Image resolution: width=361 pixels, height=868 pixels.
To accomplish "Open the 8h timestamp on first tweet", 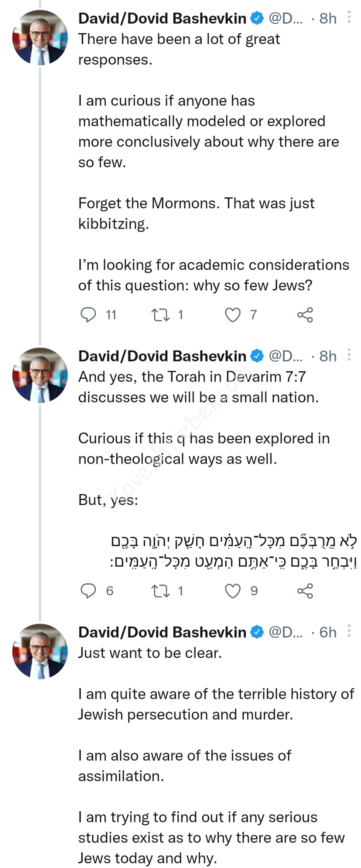I will coord(328,18).
